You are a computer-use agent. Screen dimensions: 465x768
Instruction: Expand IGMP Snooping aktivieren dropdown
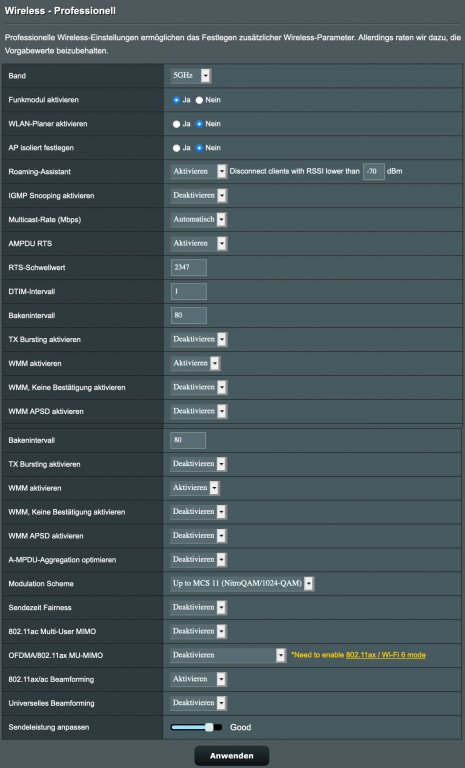pyautogui.click(x=198, y=195)
